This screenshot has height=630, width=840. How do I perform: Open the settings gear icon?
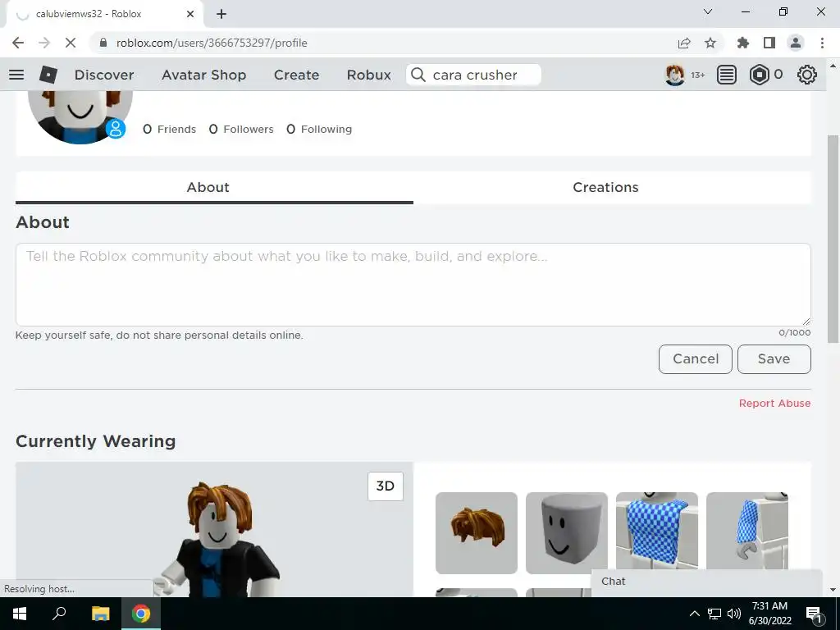pos(807,75)
